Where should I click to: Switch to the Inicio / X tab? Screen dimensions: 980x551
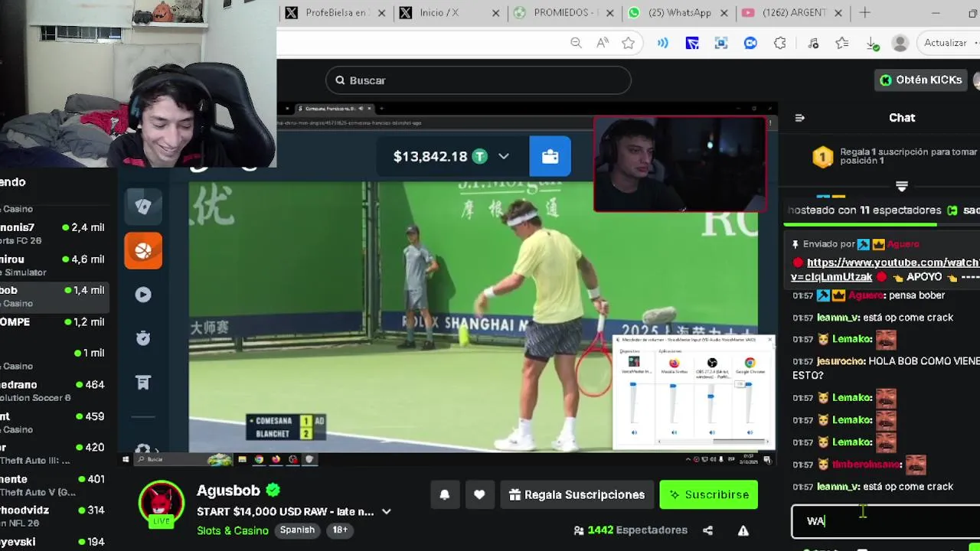[x=450, y=13]
